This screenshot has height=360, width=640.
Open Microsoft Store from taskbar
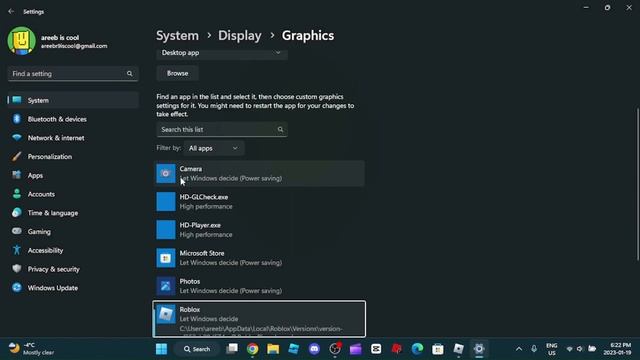pyautogui.click(x=438, y=349)
